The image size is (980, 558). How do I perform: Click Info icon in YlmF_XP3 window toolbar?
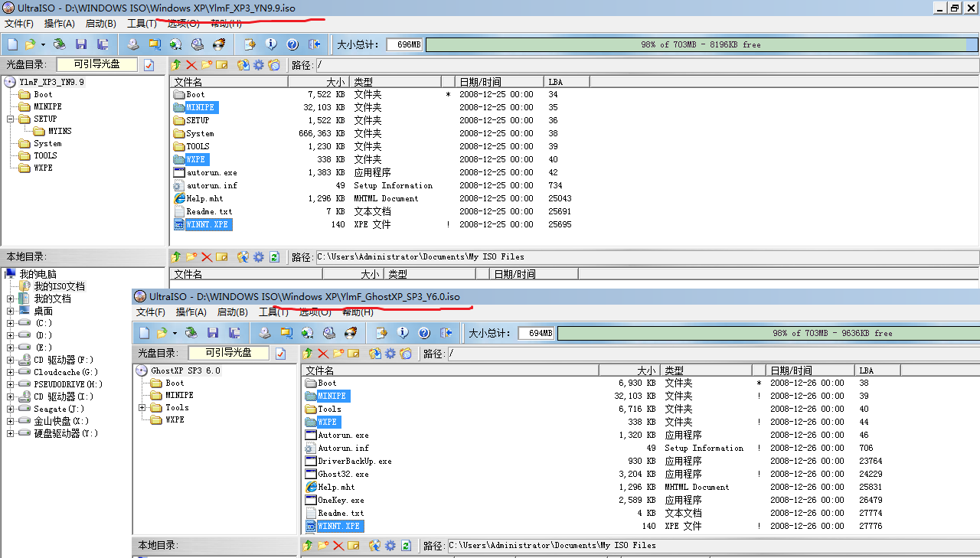coord(271,44)
